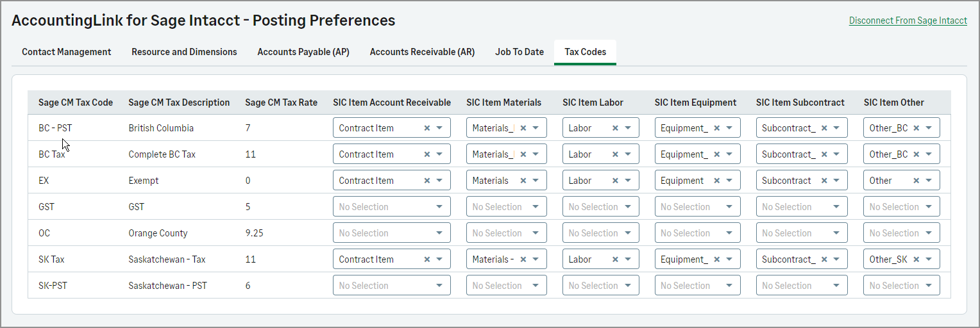Open OC row SIC Item Subcontract dropdown
The image size is (980, 328).
coord(802,233)
